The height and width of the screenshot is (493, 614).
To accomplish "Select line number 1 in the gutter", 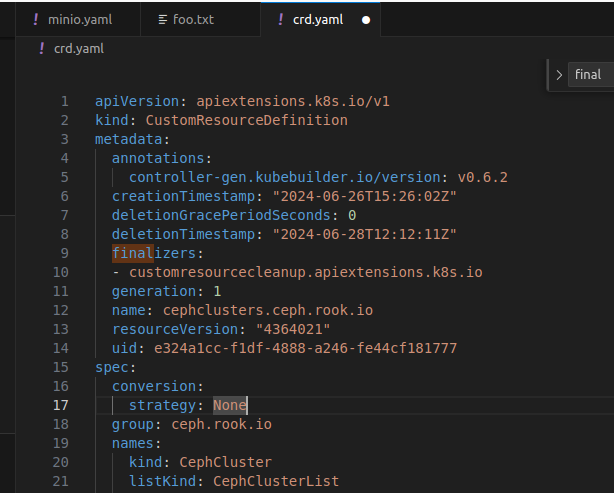I will [x=65, y=101].
